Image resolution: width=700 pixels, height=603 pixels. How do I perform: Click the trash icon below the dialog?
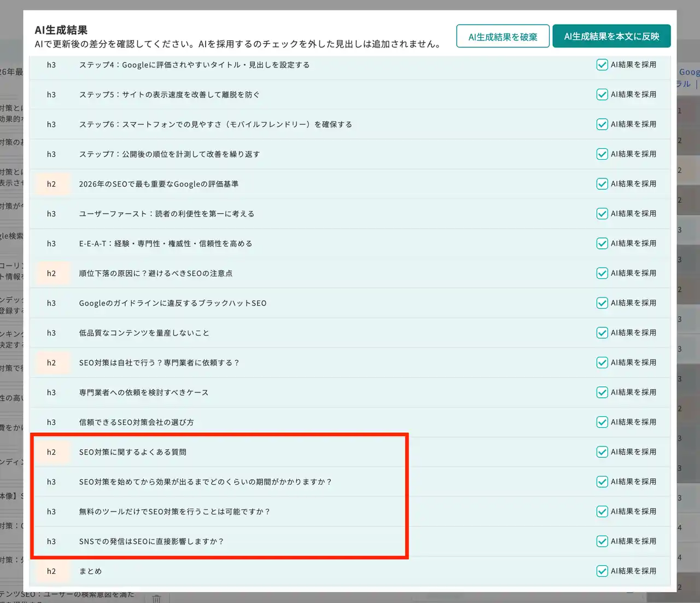click(x=156, y=598)
